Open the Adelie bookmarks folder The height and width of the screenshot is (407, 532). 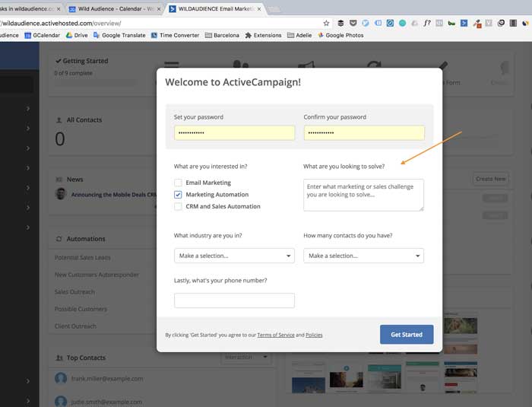tap(299, 35)
